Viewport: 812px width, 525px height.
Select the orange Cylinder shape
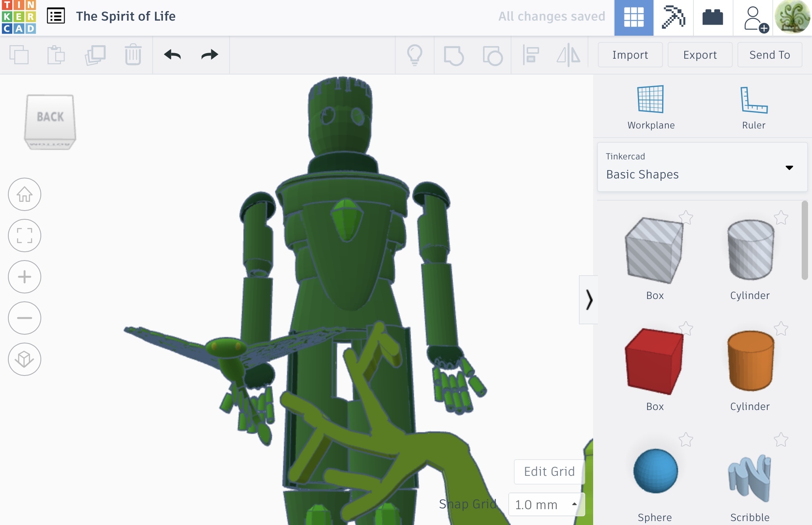[751, 361]
